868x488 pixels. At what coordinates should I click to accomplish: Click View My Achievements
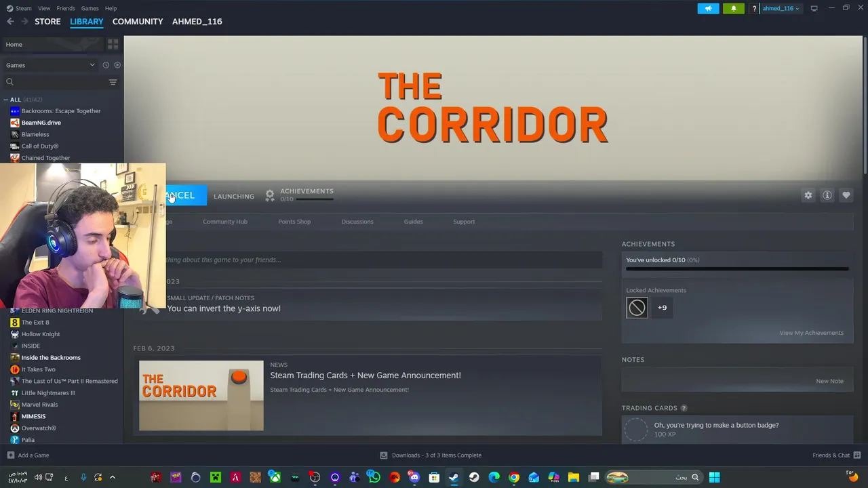click(x=811, y=333)
